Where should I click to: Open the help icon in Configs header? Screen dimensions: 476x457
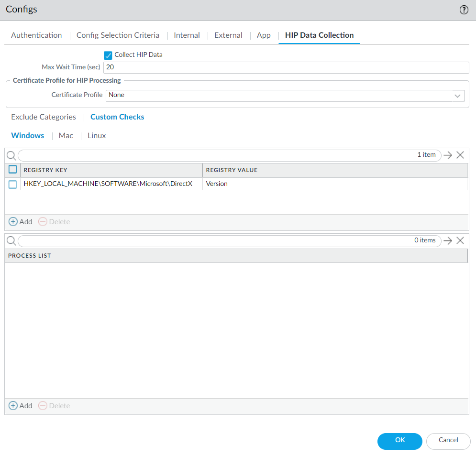click(464, 10)
